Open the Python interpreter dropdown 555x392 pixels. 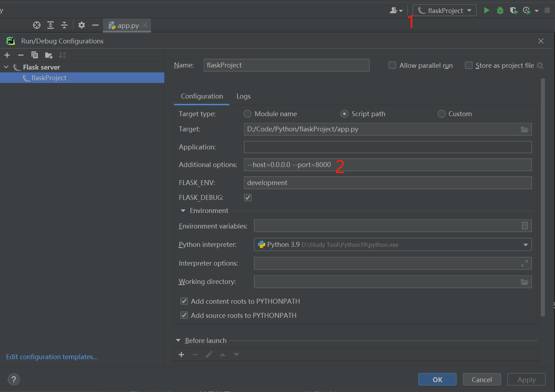[x=525, y=245]
